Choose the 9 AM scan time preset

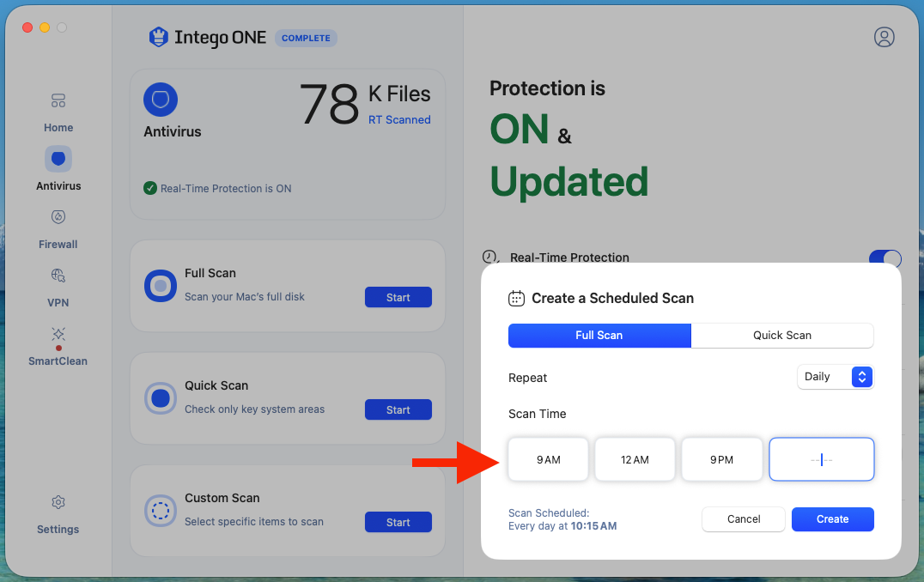point(549,459)
